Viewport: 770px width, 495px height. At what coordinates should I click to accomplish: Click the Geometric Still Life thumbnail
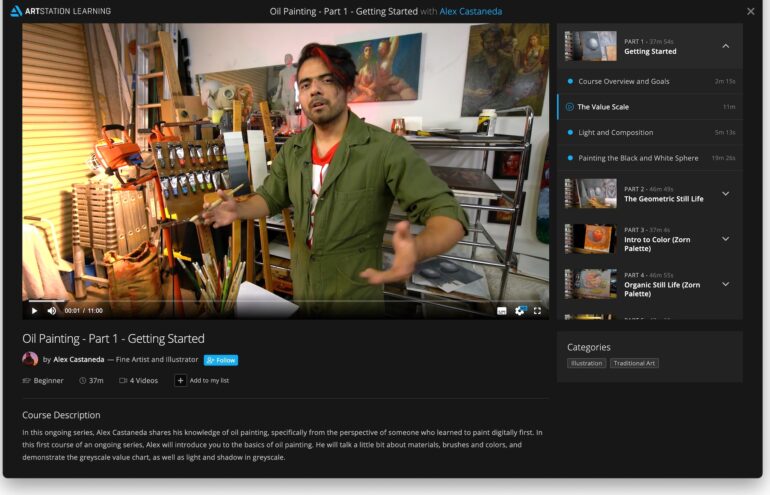tap(591, 193)
